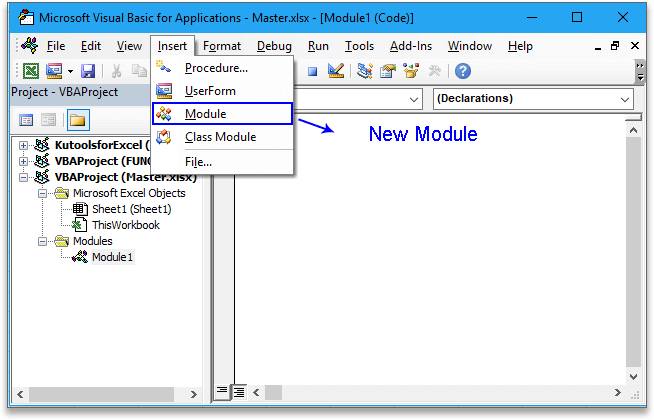The width and height of the screenshot is (654, 420).
Task: Choose Module from the Insert menu
Action: pos(222,113)
